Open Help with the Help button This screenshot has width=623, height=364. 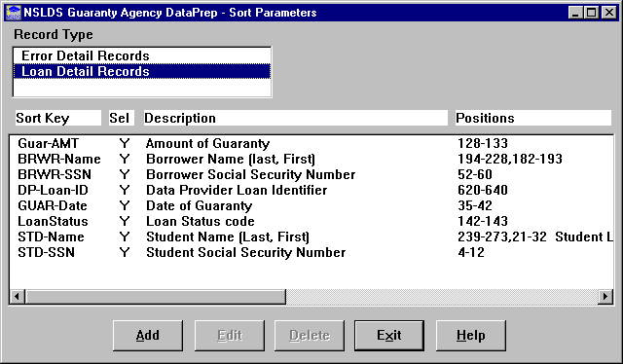coord(471,336)
